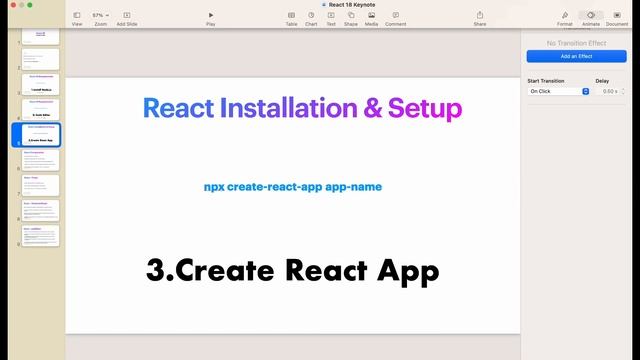This screenshot has width=640, height=360.
Task: Insert a Table
Action: coord(291,18)
